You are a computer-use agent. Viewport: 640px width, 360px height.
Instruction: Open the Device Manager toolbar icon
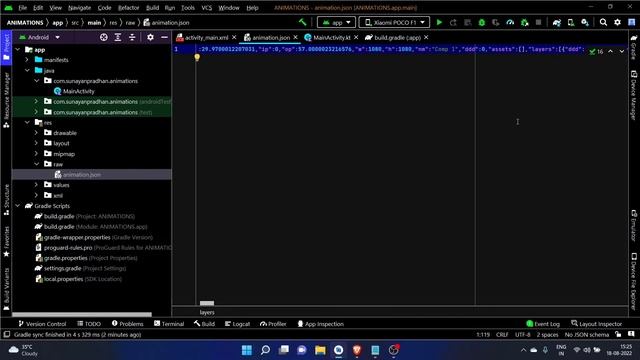pyautogui.click(x=571, y=22)
